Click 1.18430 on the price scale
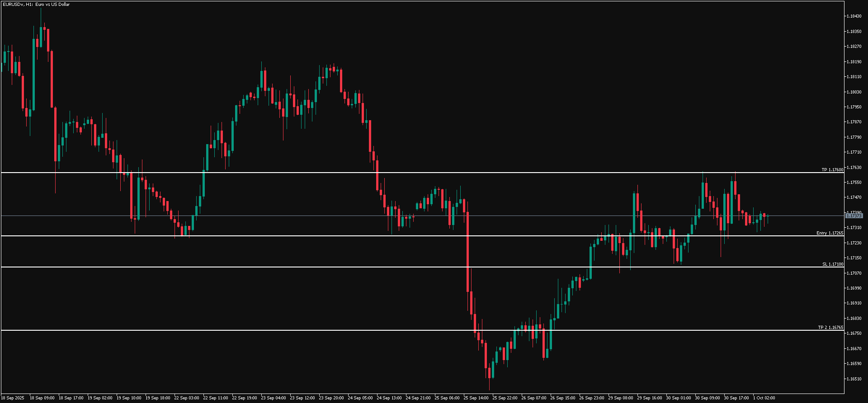The width and height of the screenshot is (868, 403). (x=854, y=16)
